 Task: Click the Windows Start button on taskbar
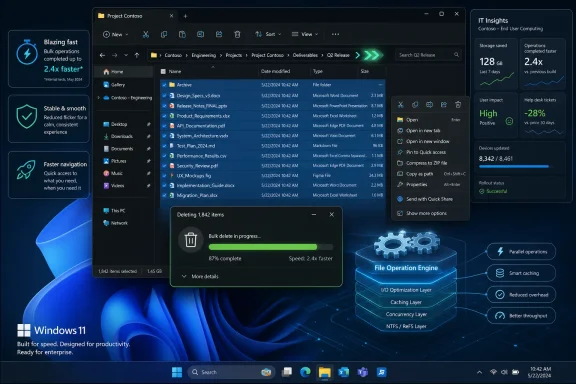click(x=177, y=372)
